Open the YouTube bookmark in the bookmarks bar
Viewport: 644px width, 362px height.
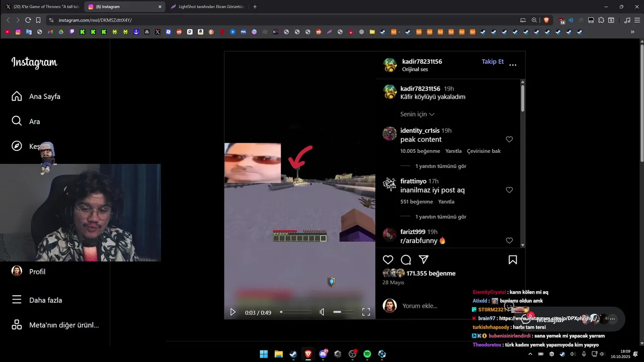coord(7,32)
